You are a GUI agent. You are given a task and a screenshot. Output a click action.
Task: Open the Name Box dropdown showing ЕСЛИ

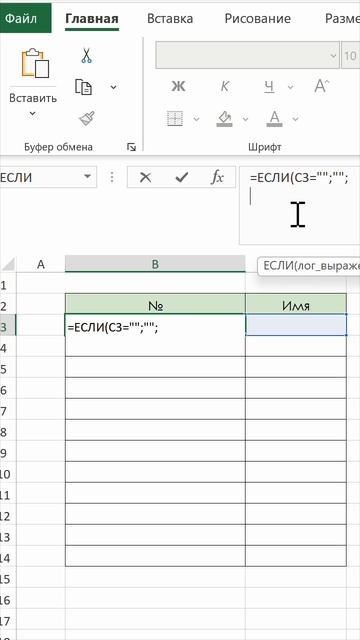[x=87, y=177]
